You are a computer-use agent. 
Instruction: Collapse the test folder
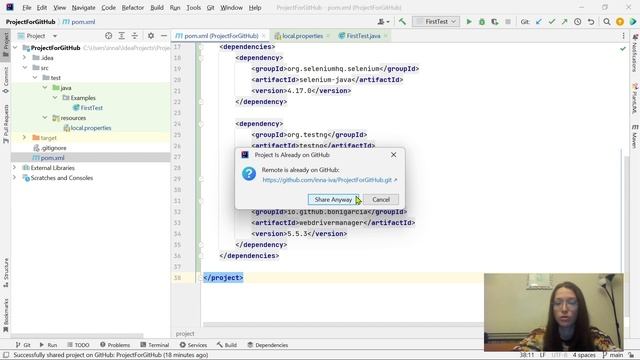click(x=35, y=78)
